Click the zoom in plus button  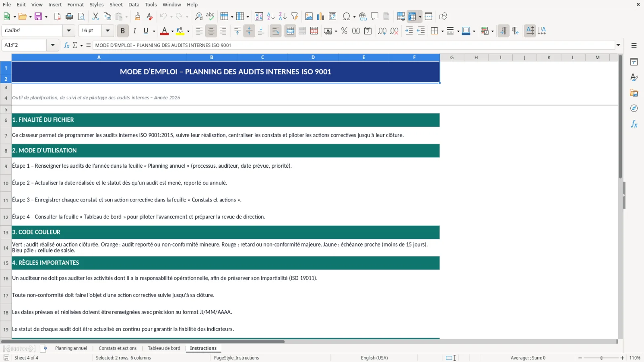pyautogui.click(x=622, y=358)
